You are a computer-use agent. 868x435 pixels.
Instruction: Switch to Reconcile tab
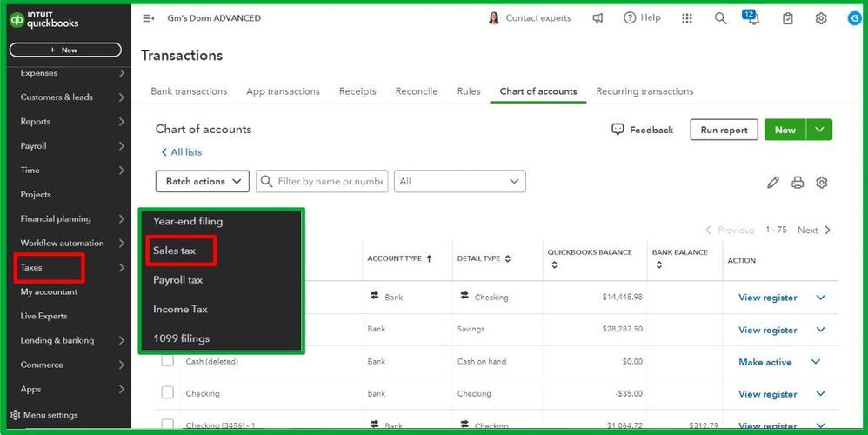pos(417,91)
